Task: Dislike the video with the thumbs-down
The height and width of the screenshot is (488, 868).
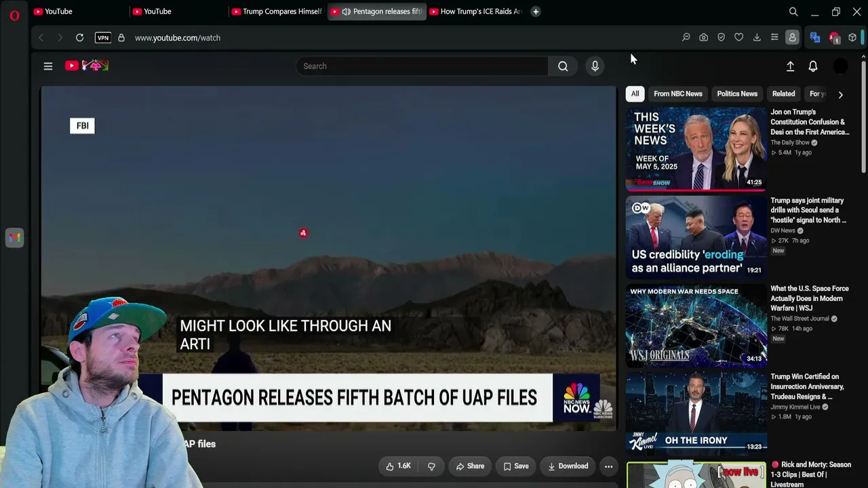Action: 431,466
